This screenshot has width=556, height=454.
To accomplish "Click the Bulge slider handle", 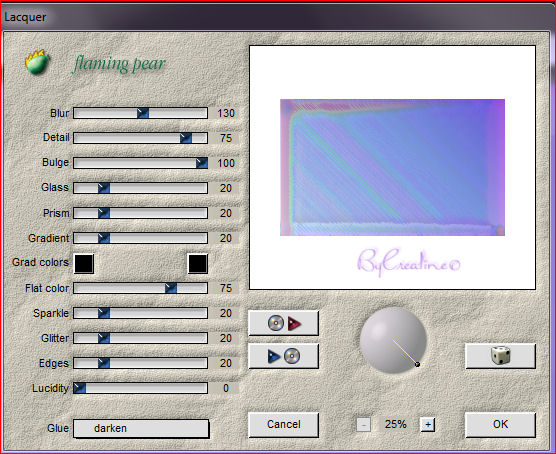I will tap(202, 163).
